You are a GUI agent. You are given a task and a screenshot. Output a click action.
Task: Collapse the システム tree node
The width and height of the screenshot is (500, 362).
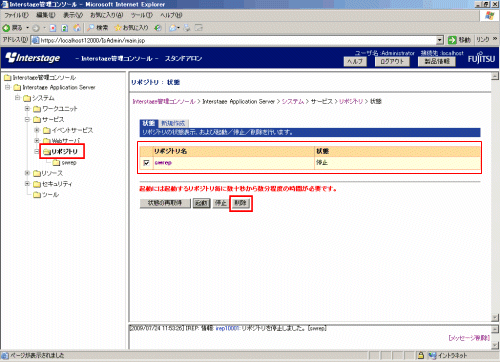point(17,98)
